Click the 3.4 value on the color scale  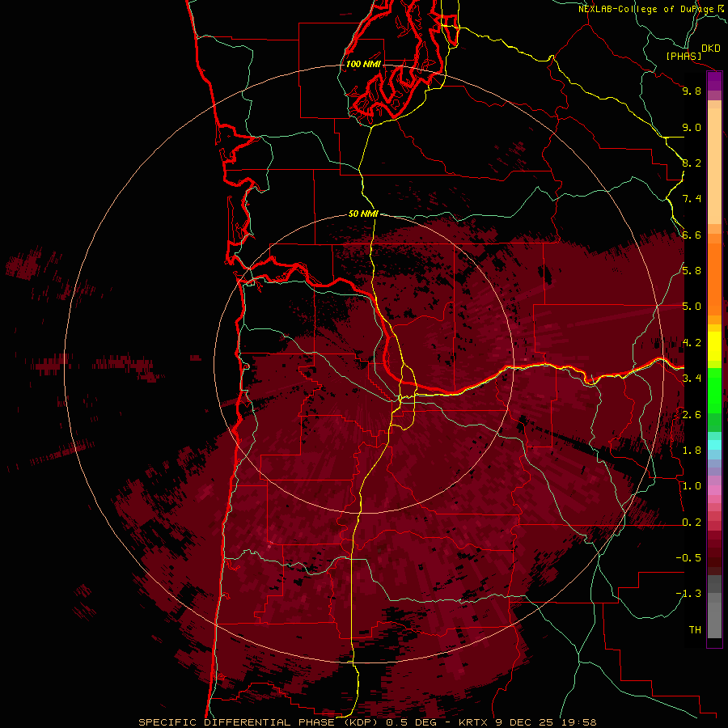[x=692, y=379]
